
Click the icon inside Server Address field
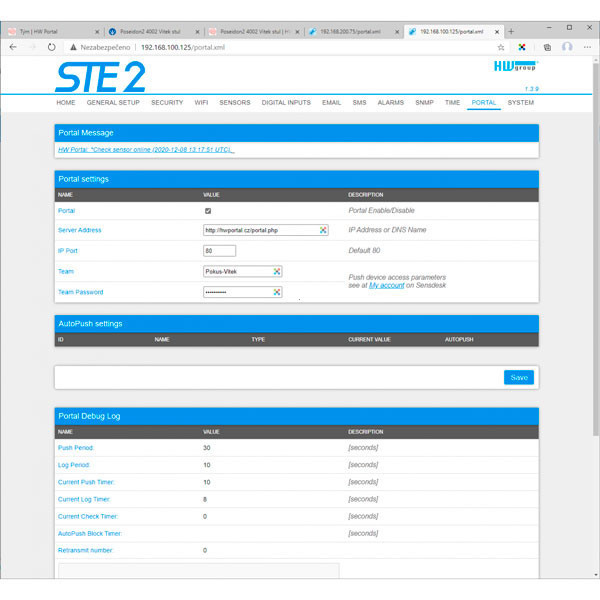point(323,230)
